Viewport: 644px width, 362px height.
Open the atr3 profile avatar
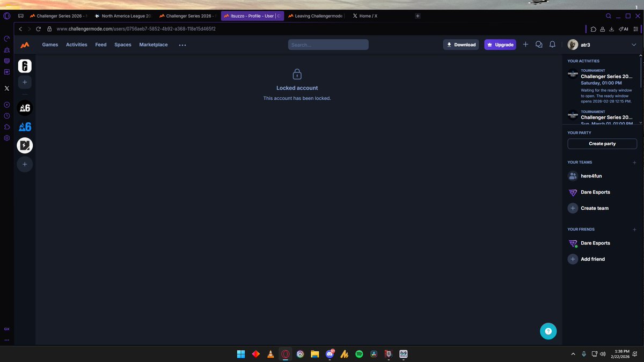pyautogui.click(x=573, y=45)
